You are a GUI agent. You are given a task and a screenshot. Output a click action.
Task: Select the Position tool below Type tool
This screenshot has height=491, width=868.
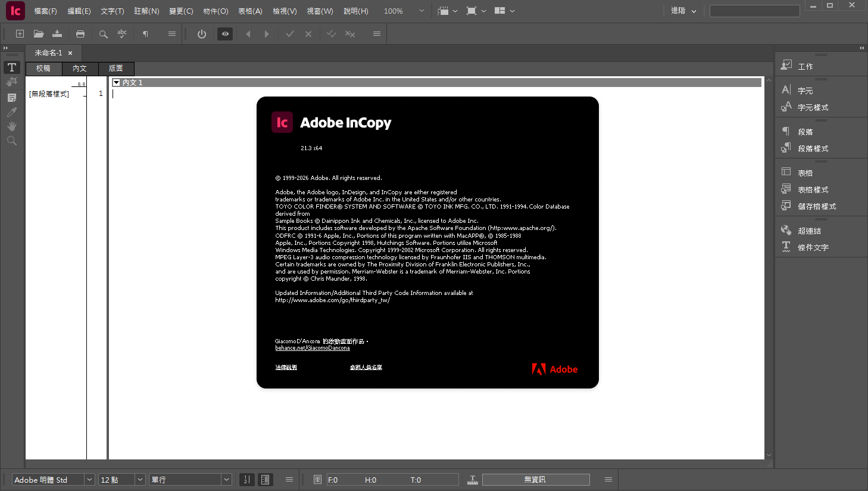[x=12, y=82]
